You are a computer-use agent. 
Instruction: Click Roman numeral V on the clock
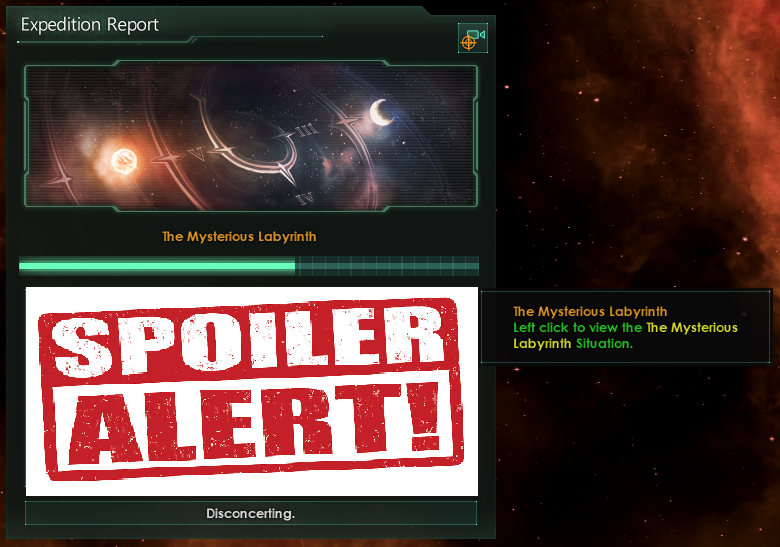197,155
